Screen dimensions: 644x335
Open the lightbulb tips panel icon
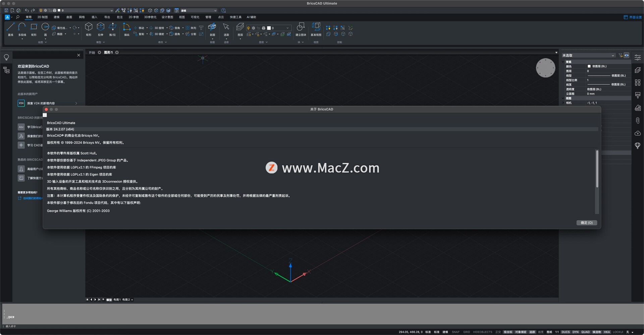point(6,57)
